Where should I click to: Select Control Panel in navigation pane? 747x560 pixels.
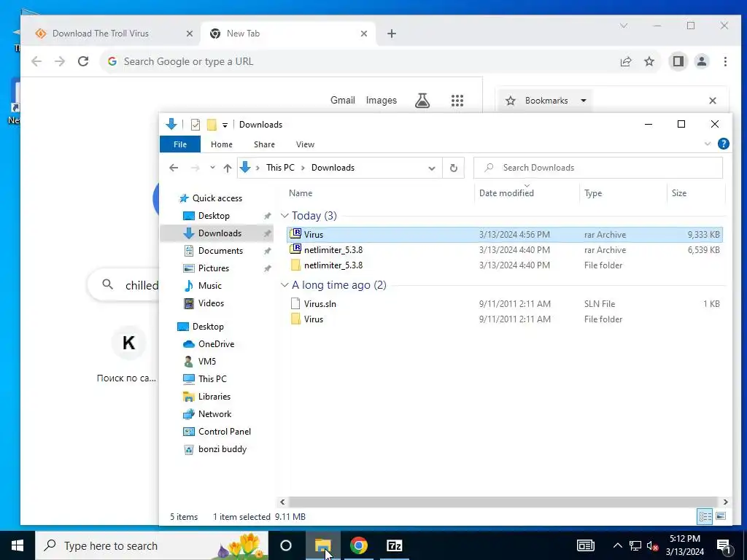point(225,432)
